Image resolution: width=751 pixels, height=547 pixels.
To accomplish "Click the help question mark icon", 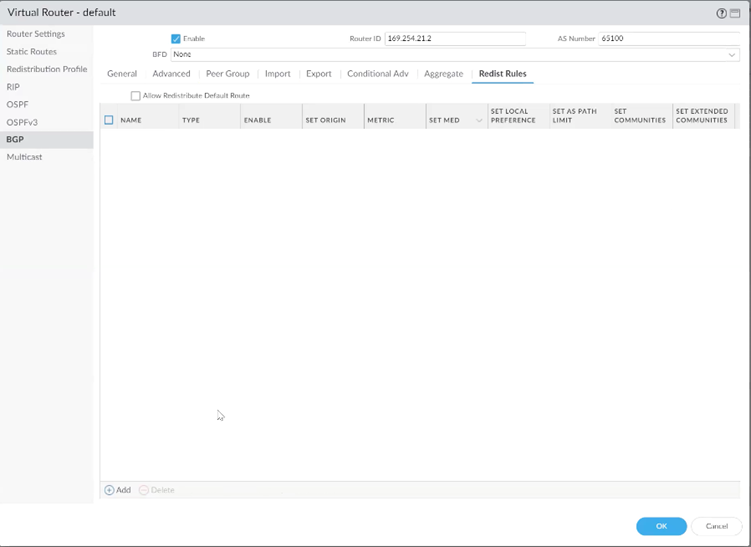I will click(722, 13).
